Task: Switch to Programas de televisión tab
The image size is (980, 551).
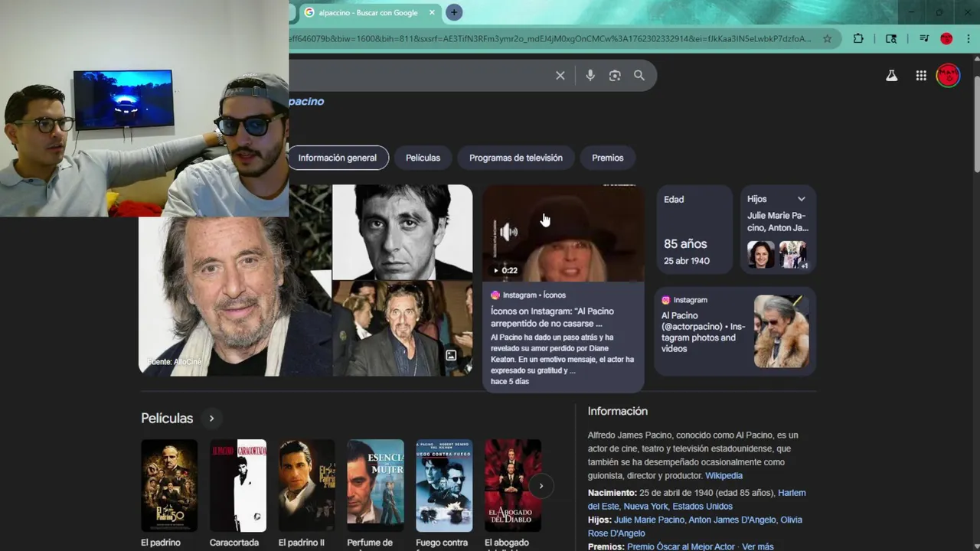Action: coord(516,158)
